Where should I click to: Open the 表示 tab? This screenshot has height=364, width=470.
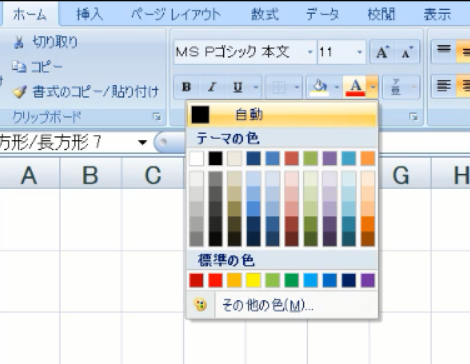click(437, 15)
